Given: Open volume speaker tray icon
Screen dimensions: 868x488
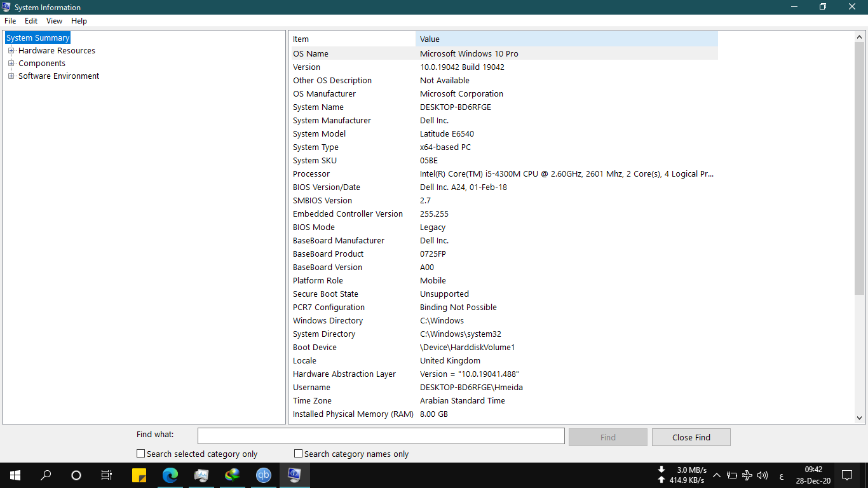Looking at the screenshot, I should [763, 475].
